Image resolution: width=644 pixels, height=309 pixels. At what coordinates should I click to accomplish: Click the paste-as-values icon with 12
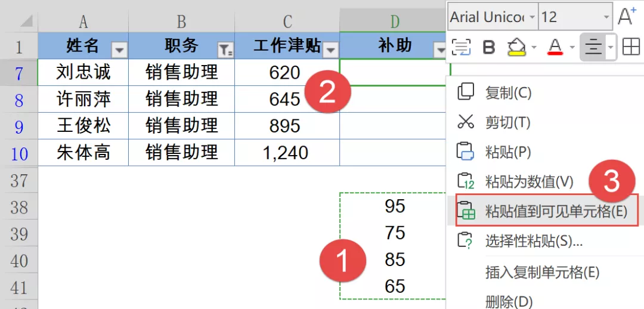[466, 181]
